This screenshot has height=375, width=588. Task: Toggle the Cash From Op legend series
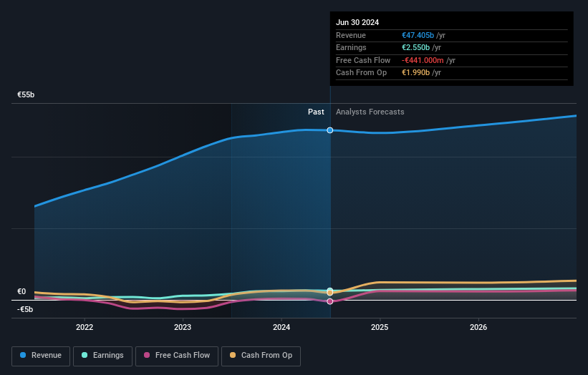pos(261,356)
